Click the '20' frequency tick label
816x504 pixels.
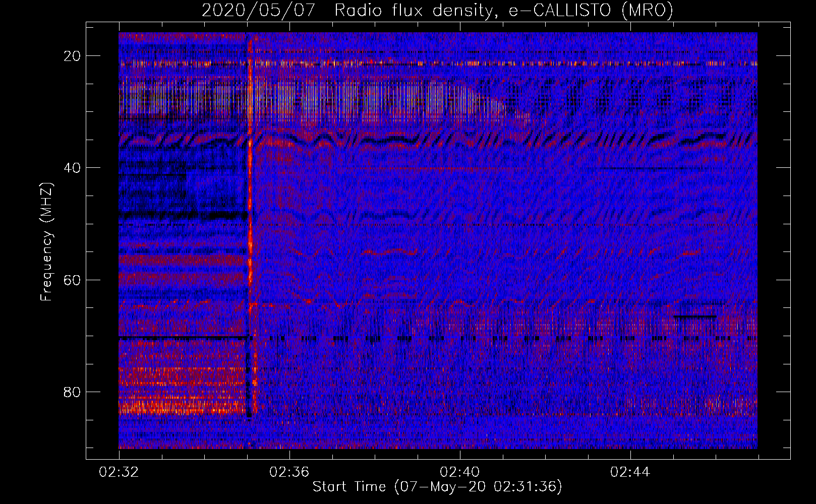pos(73,56)
